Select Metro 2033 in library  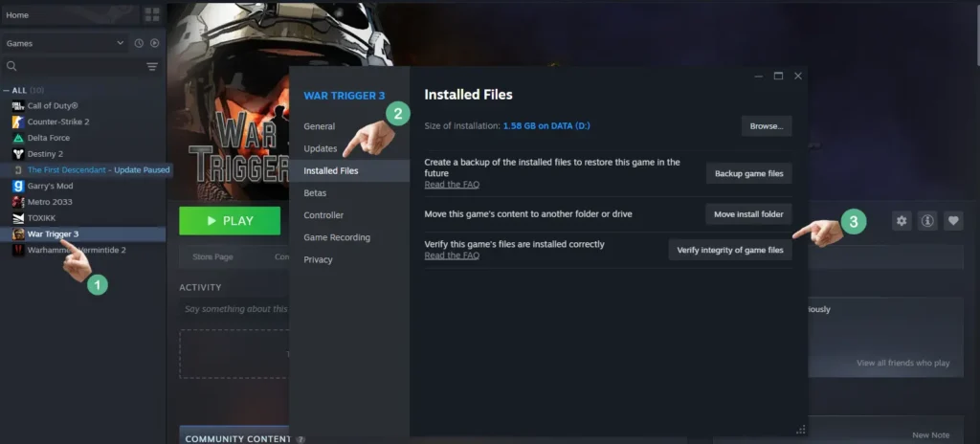click(x=50, y=202)
